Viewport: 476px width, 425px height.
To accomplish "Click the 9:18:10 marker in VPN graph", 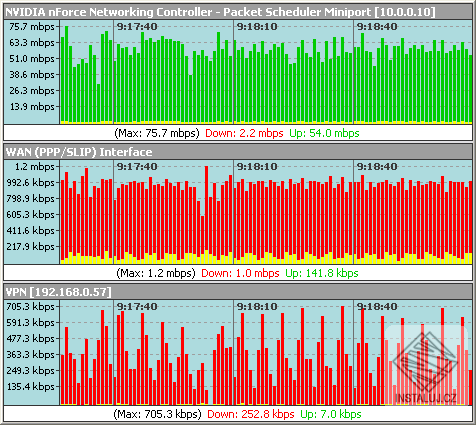I will [257, 307].
